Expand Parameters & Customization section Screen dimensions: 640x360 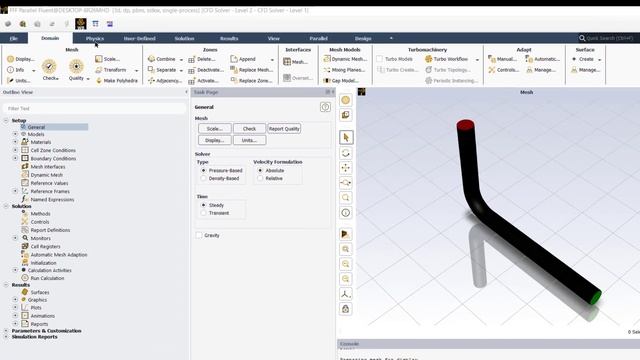click(x=6, y=331)
